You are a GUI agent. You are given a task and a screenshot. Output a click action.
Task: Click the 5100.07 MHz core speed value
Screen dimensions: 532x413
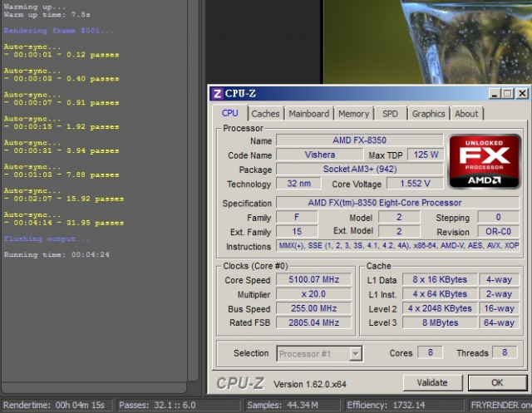point(314,279)
